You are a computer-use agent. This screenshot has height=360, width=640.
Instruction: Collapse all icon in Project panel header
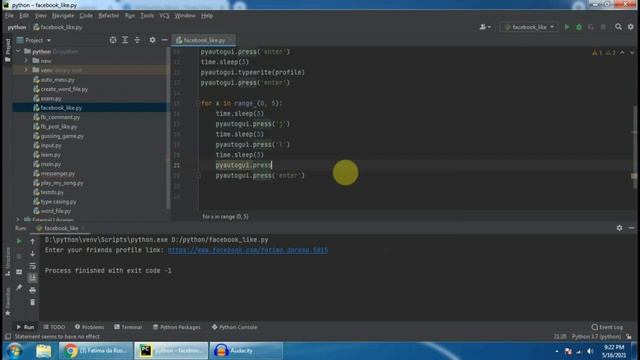pyautogui.click(x=137, y=40)
